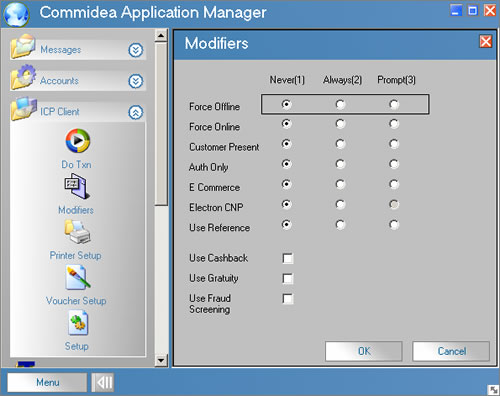This screenshot has width=500, height=396.
Task: Click the Accounts section header label
Action: (59, 81)
